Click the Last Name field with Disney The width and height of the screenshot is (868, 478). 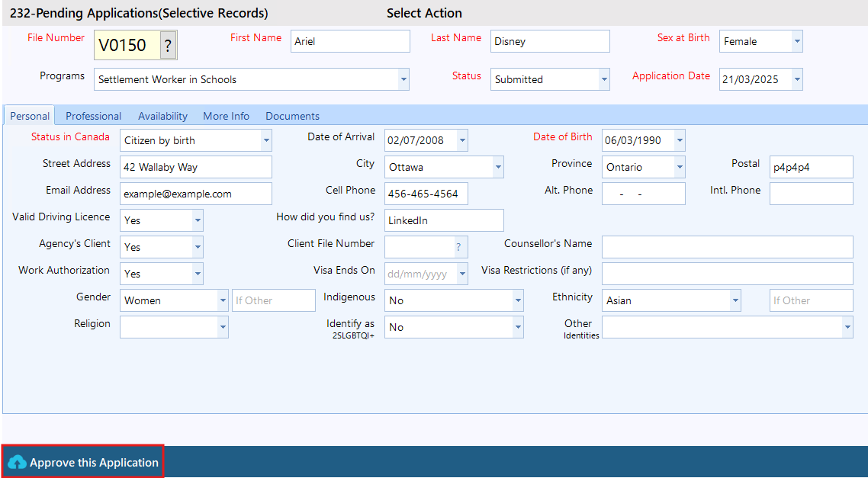tap(550, 41)
